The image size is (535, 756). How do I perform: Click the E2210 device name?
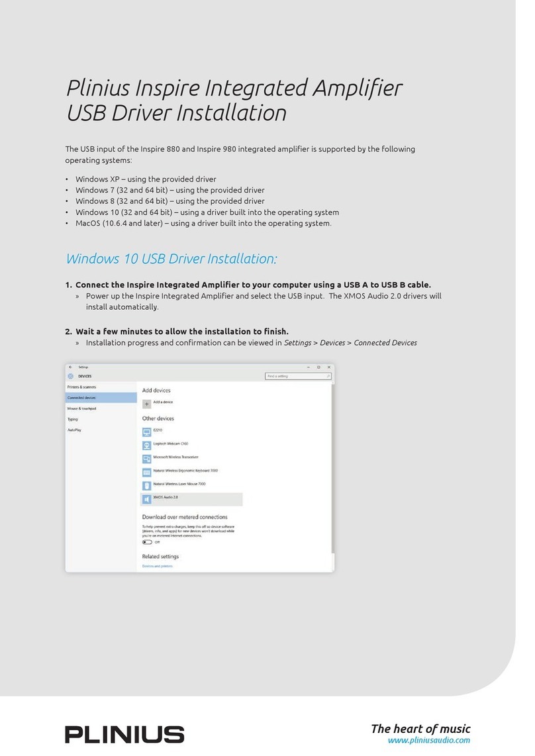coord(158,430)
